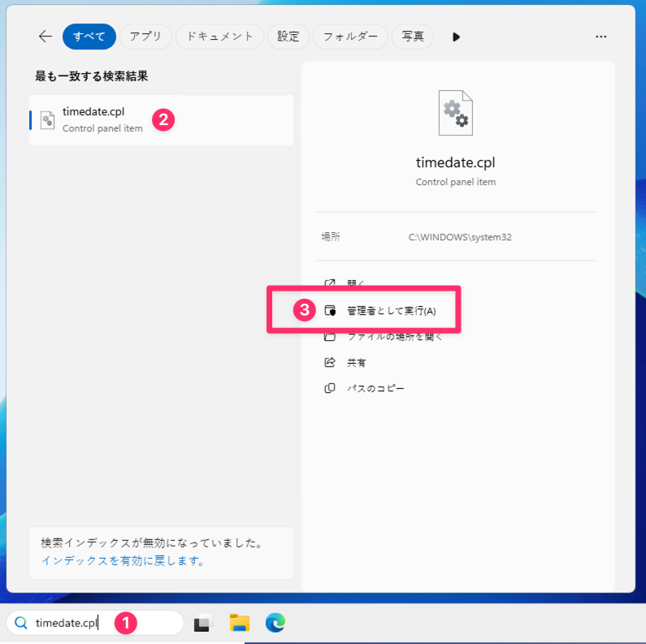This screenshot has width=646, height=644.
Task: Click the timedate.cpl result file icon
Action: (x=47, y=120)
